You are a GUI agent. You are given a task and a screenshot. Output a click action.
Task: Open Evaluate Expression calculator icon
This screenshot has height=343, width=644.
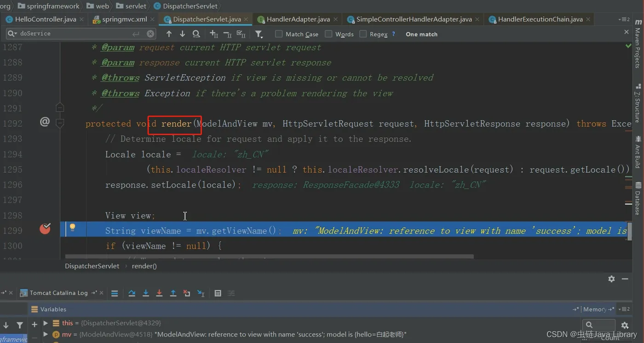(x=218, y=293)
